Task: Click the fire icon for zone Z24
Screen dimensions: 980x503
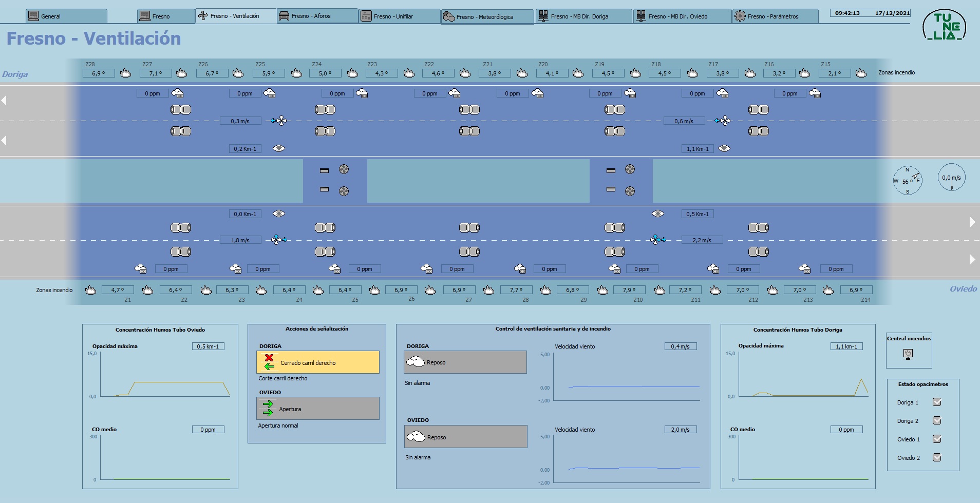Action: pyautogui.click(x=352, y=73)
